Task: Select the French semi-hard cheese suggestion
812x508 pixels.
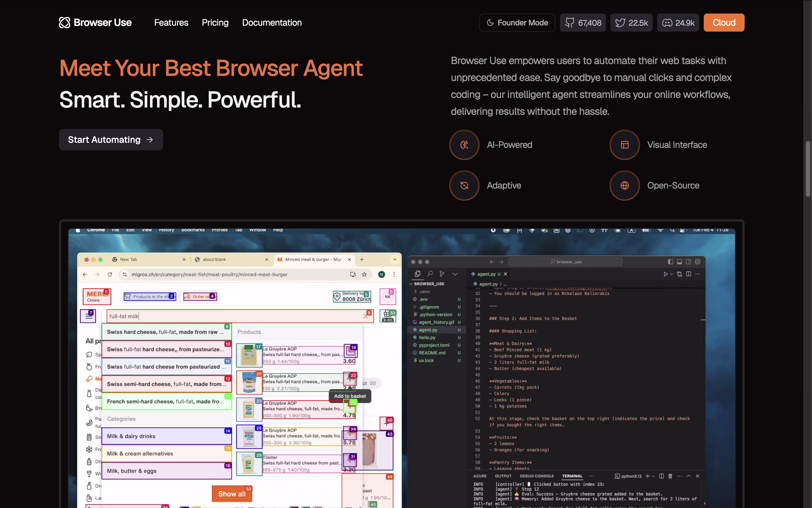Action: pyautogui.click(x=166, y=402)
